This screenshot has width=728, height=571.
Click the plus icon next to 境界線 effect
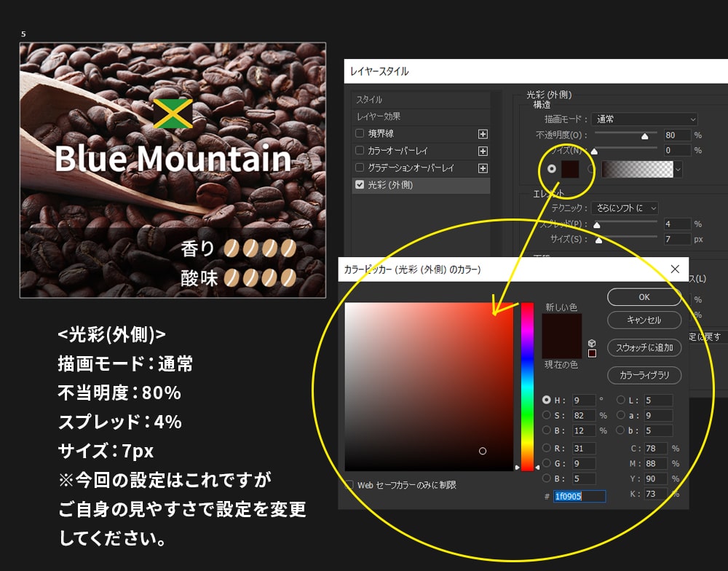click(484, 135)
